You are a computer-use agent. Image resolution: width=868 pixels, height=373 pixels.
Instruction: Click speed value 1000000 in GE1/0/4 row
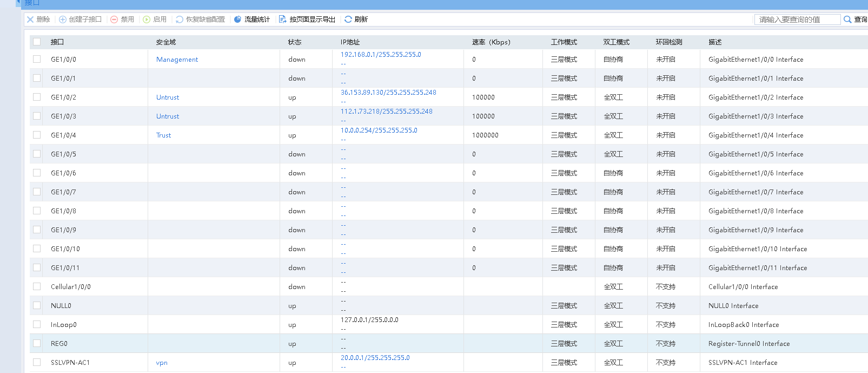pyautogui.click(x=485, y=135)
